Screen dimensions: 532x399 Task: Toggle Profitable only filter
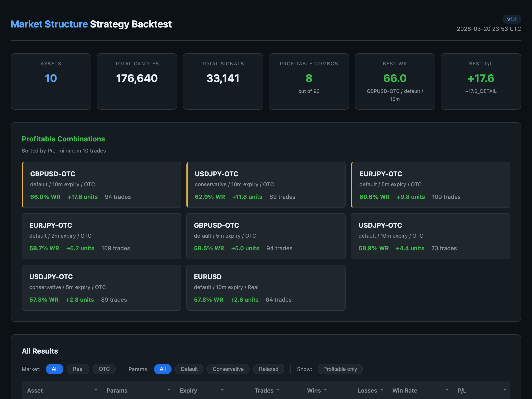pyautogui.click(x=340, y=369)
